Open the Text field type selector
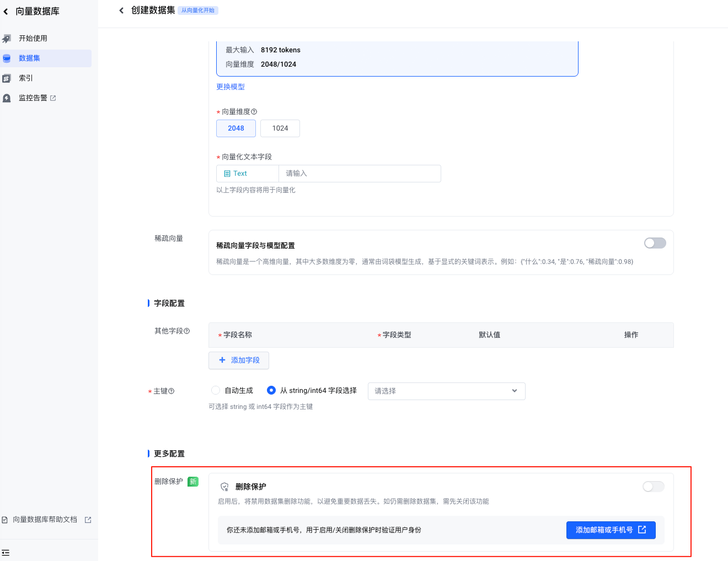 (248, 174)
